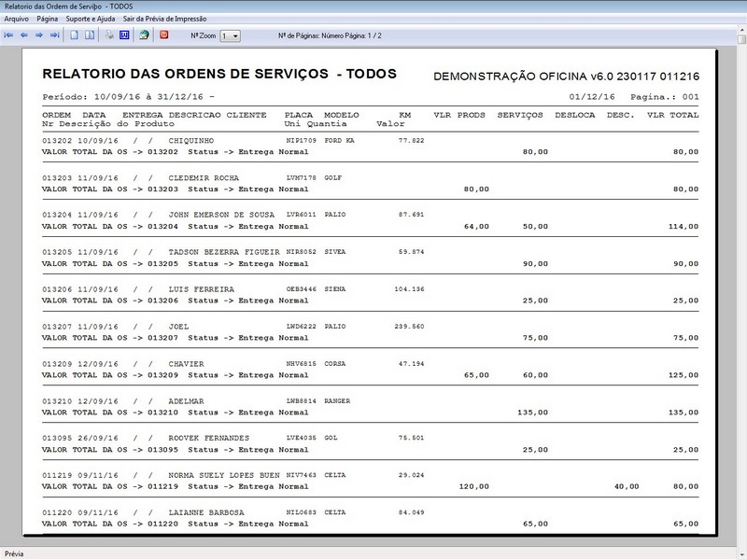Screen dimensions: 747x560
Task: Open the Página menu
Action: (48, 19)
